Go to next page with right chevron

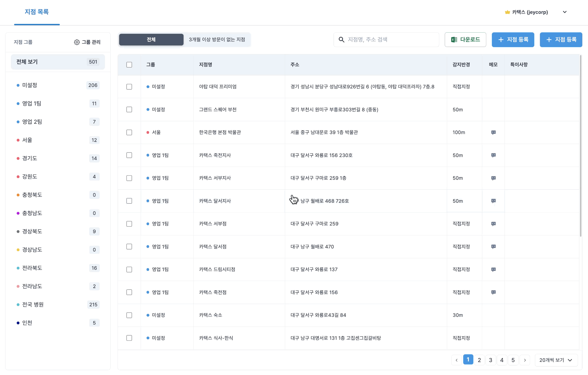point(525,360)
